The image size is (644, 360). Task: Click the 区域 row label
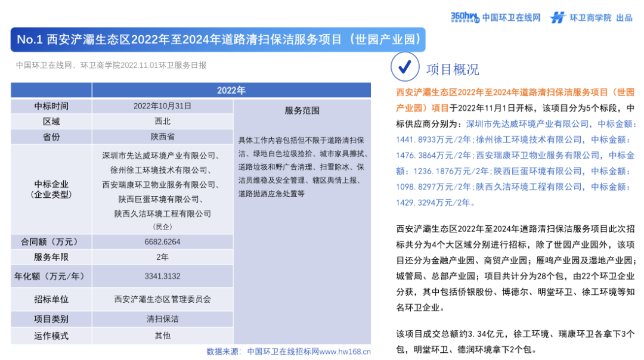[x=51, y=122]
